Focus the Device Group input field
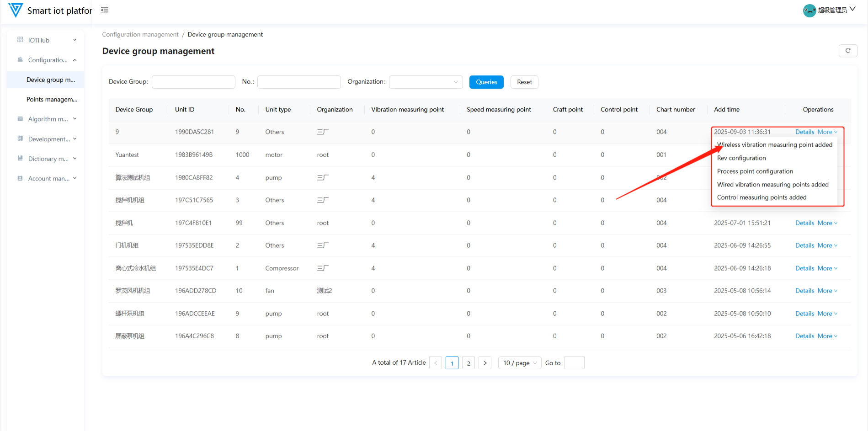The width and height of the screenshot is (868, 431). point(193,82)
